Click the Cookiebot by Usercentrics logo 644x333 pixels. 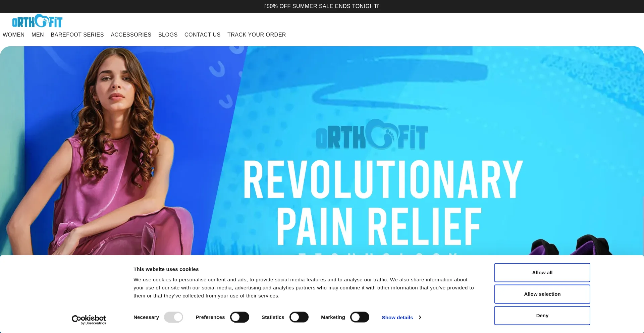click(89, 320)
